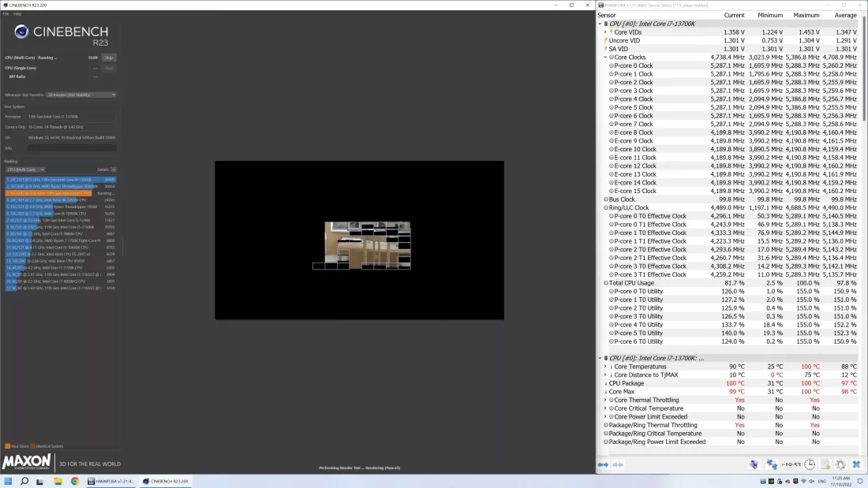The image size is (868, 488).
Task: Open the Cinebench Help menu
Action: click(17, 14)
